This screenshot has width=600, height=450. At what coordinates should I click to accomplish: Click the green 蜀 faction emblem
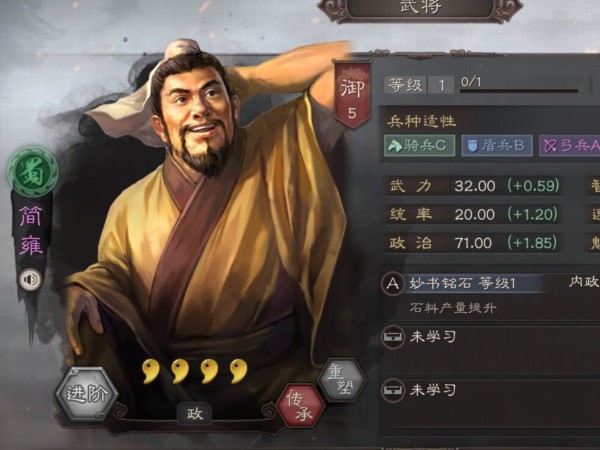click(33, 171)
